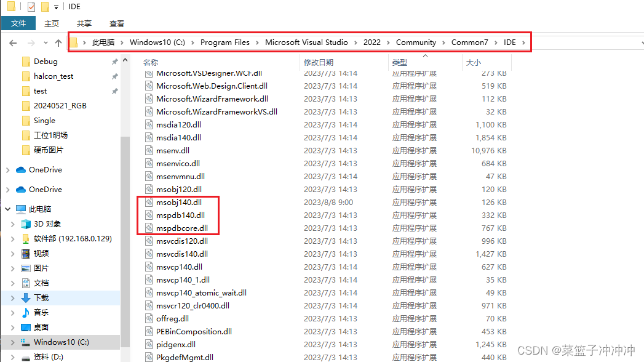The height and width of the screenshot is (362, 644).
Task: Expand the first OneDrive node
Action: (x=8, y=170)
